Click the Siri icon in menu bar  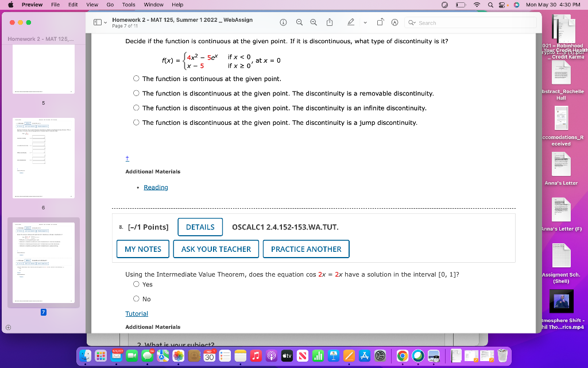(516, 5)
